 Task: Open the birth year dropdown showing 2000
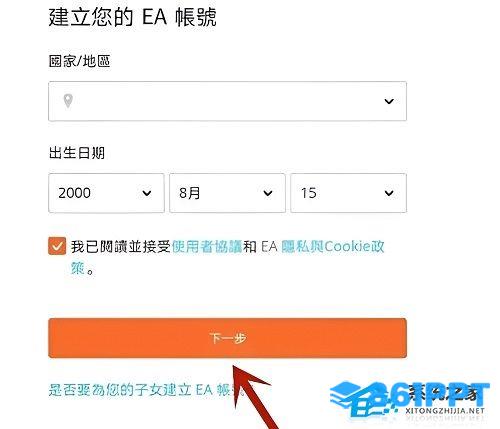[106, 193]
